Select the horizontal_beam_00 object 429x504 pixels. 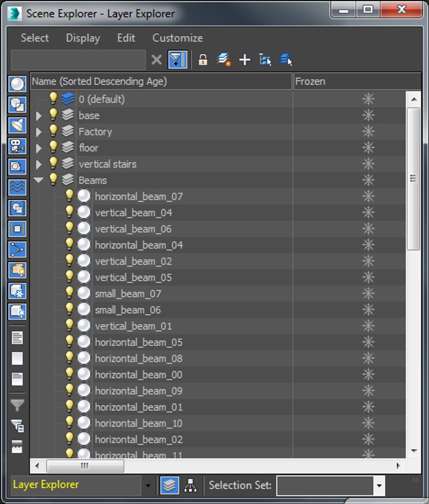pyautogui.click(x=138, y=374)
